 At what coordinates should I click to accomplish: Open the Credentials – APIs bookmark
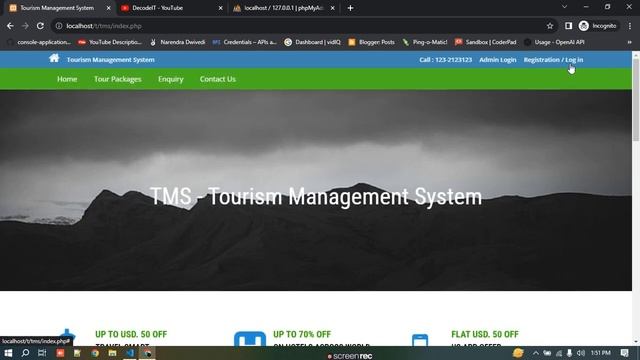[x=244, y=42]
